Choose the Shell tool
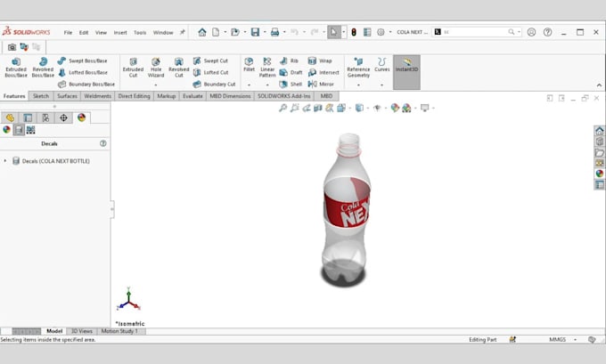 (x=291, y=85)
